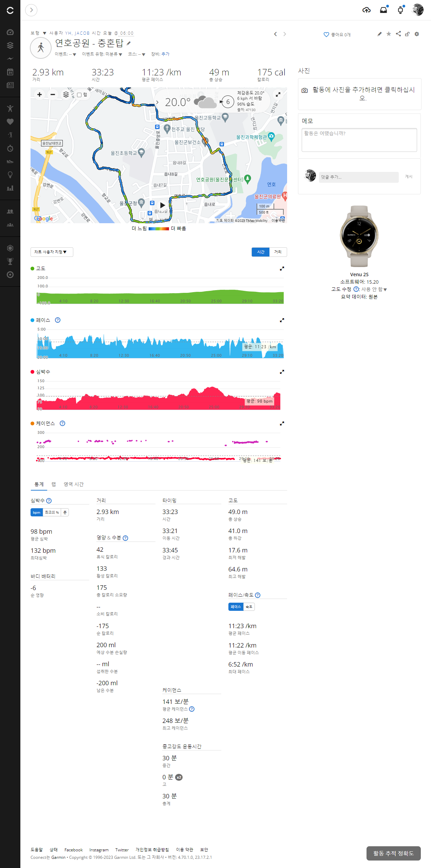Open the calendar icon in the sidebar
Image resolution: width=431 pixels, height=868 pixels.
(10, 72)
